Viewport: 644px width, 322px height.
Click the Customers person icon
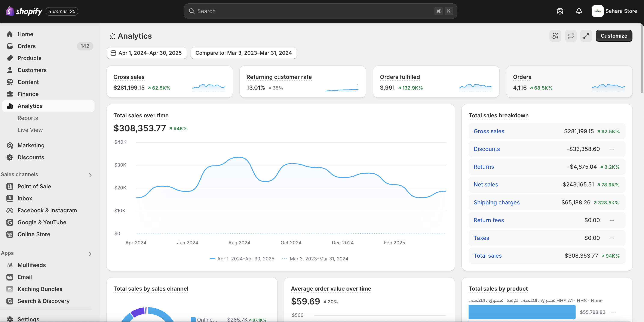point(10,70)
